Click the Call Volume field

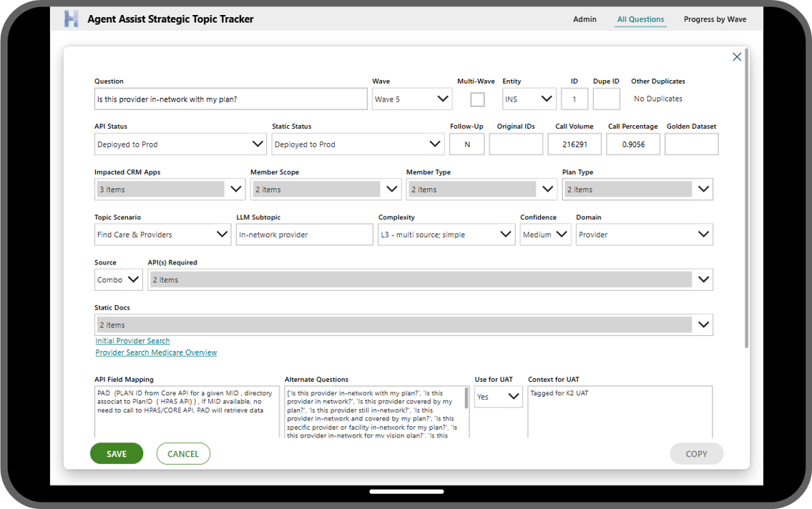click(574, 144)
